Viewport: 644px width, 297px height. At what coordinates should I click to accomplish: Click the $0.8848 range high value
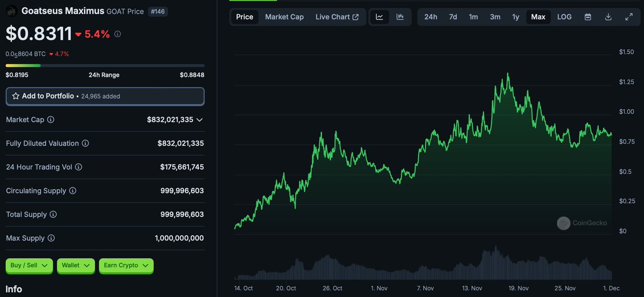(x=192, y=75)
